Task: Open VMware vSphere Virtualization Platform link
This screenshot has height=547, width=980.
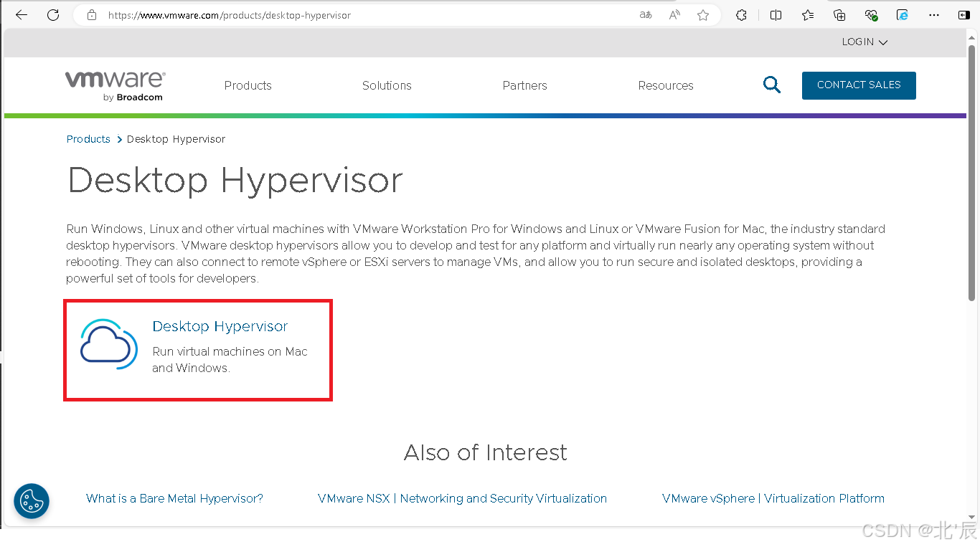Action: coord(773,498)
